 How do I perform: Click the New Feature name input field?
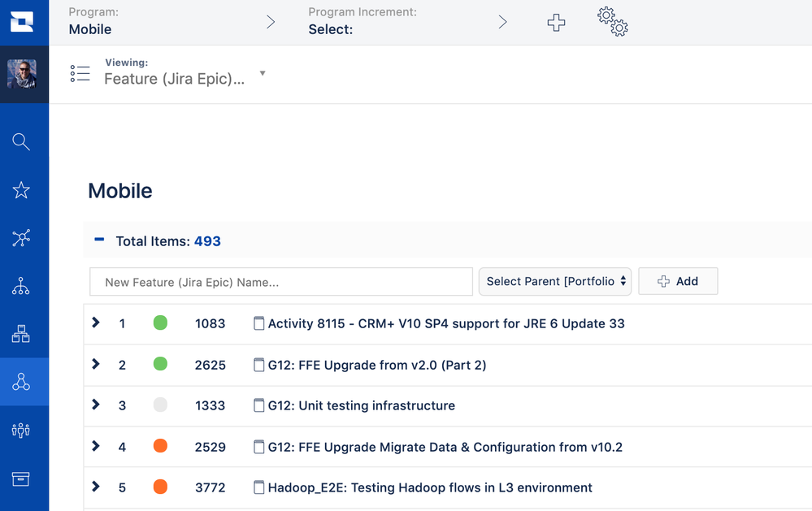coord(280,281)
